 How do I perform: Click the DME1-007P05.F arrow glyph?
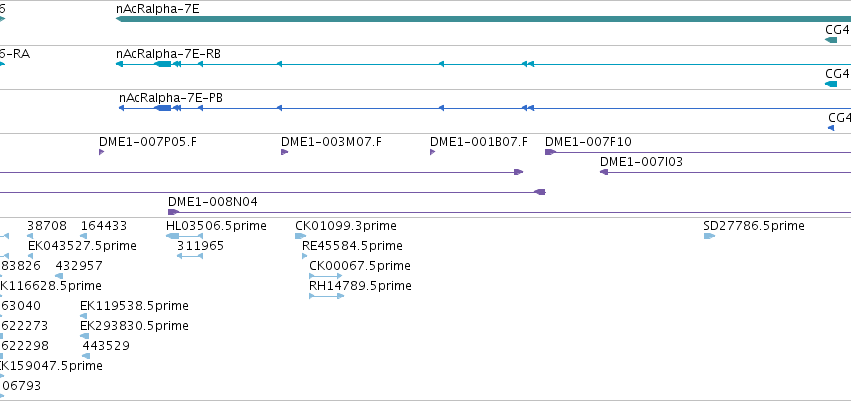tap(101, 152)
